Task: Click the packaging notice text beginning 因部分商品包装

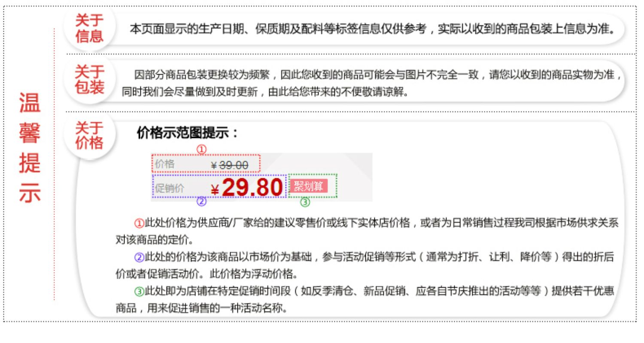Action: click(x=372, y=83)
